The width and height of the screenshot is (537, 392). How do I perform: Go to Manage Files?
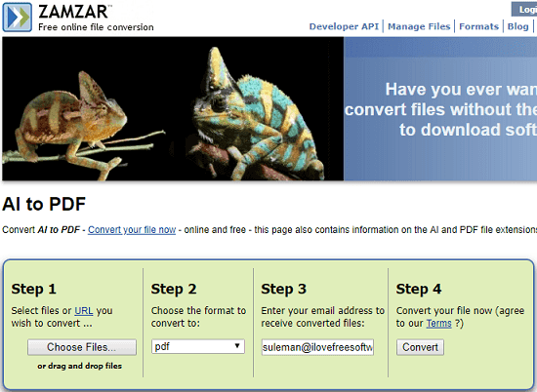click(x=419, y=26)
